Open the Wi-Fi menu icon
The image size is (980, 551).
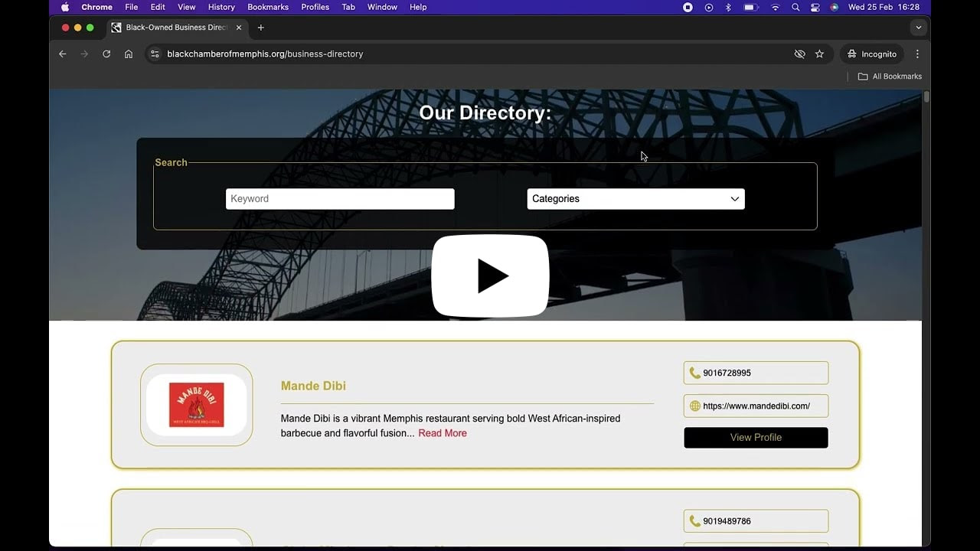(x=776, y=7)
